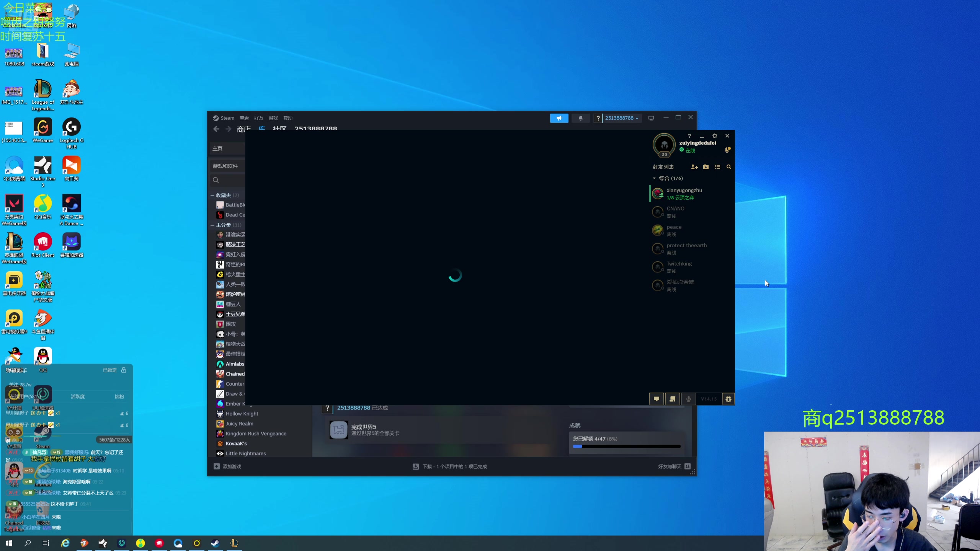This screenshot has width=980, height=551.
Task: Open WeGame desktop shortcut
Action: (42, 130)
